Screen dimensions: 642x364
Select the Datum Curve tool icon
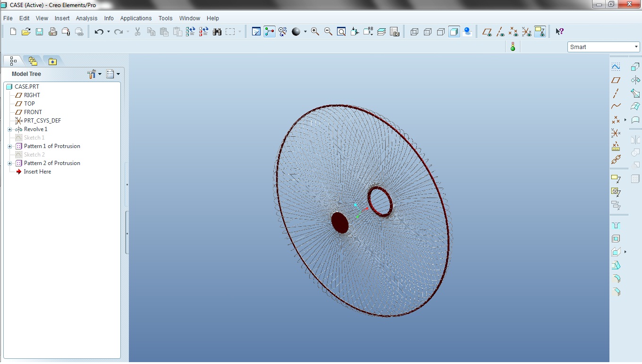point(616,107)
